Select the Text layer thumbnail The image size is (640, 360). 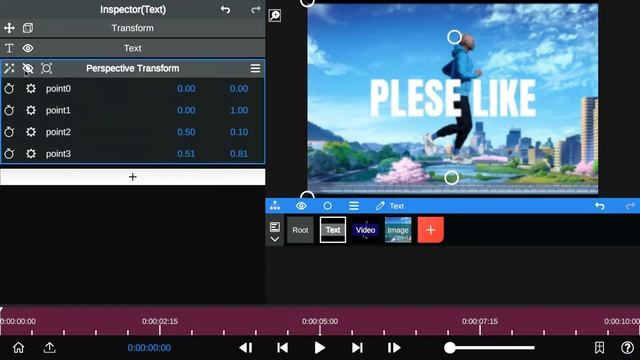tap(333, 230)
